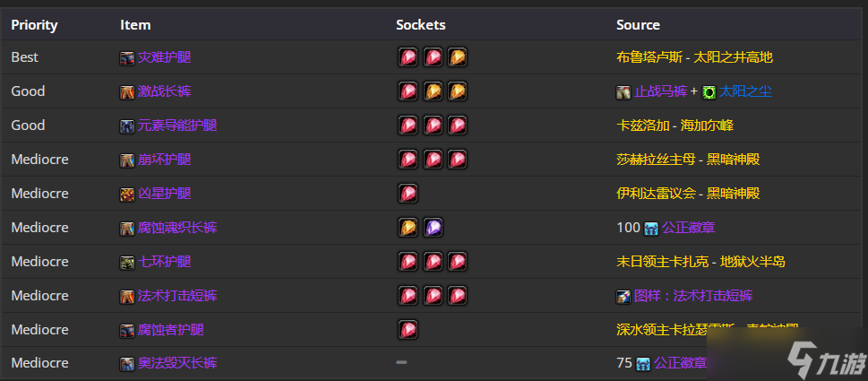This screenshot has height=381, width=868.
Task: Open the 奥法毁灭长裤 item link
Action: 177,364
